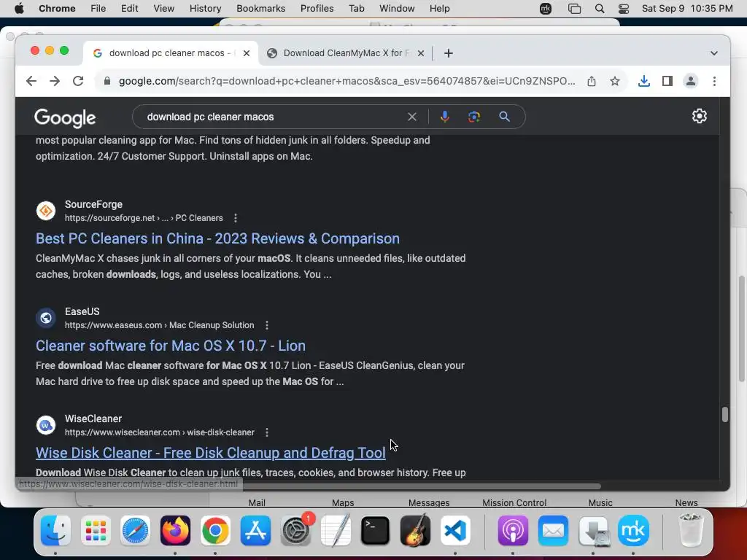Go forward using the forward arrow

[55, 81]
